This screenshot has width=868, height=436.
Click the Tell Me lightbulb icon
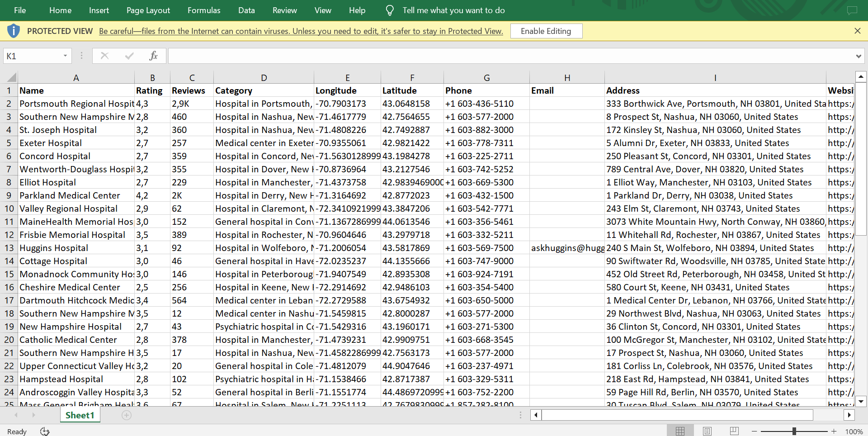click(x=390, y=10)
